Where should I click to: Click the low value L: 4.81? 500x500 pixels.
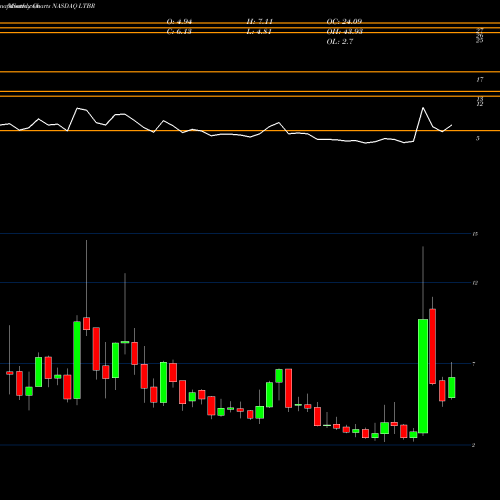tap(259, 32)
